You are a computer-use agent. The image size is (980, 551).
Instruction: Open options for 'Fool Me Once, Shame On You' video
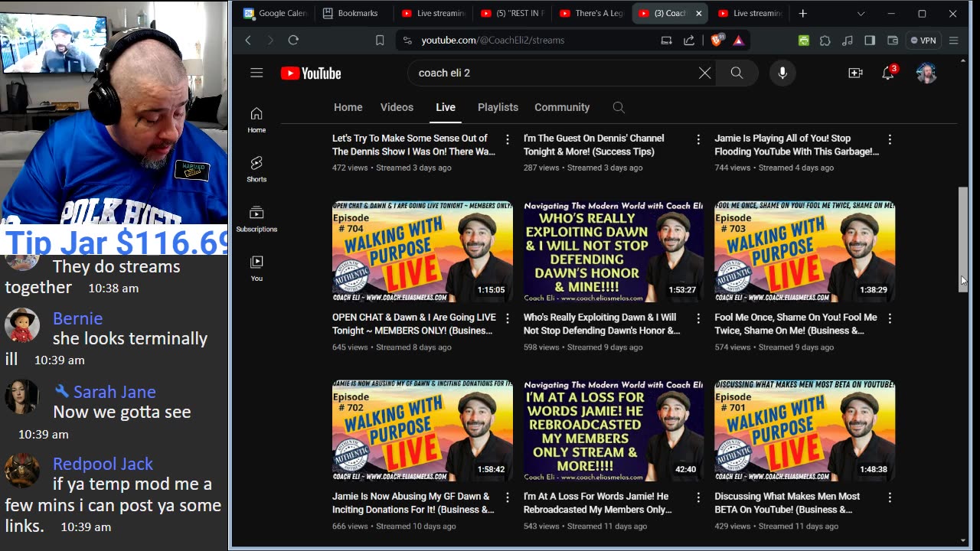pos(890,318)
